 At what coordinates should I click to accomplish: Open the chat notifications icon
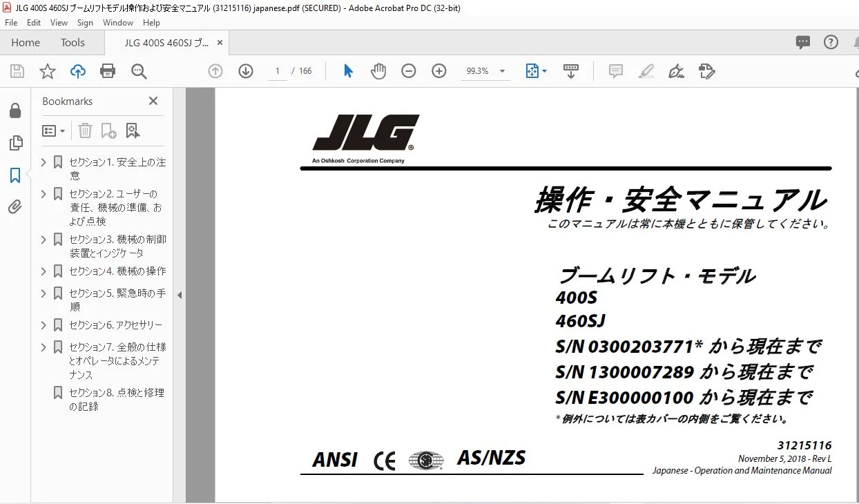point(802,42)
